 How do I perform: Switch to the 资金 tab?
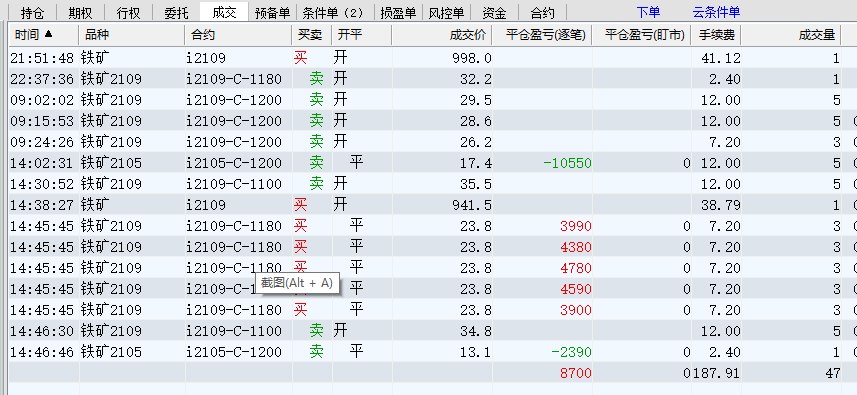(x=494, y=12)
